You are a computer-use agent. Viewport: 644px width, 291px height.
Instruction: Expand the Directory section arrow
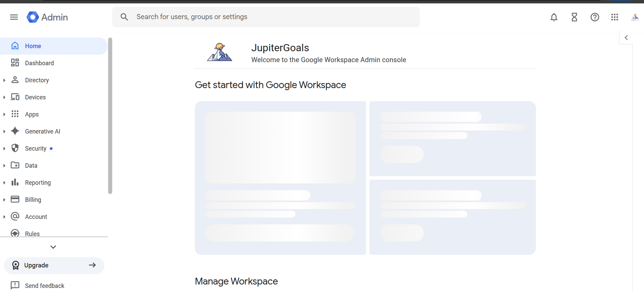pyautogui.click(x=4, y=80)
